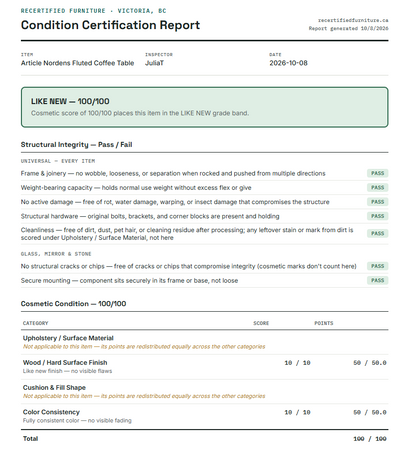Screen dimensions: 416x451
Task: Click Wood finish points '50 / 50.0'
Action: point(370,363)
